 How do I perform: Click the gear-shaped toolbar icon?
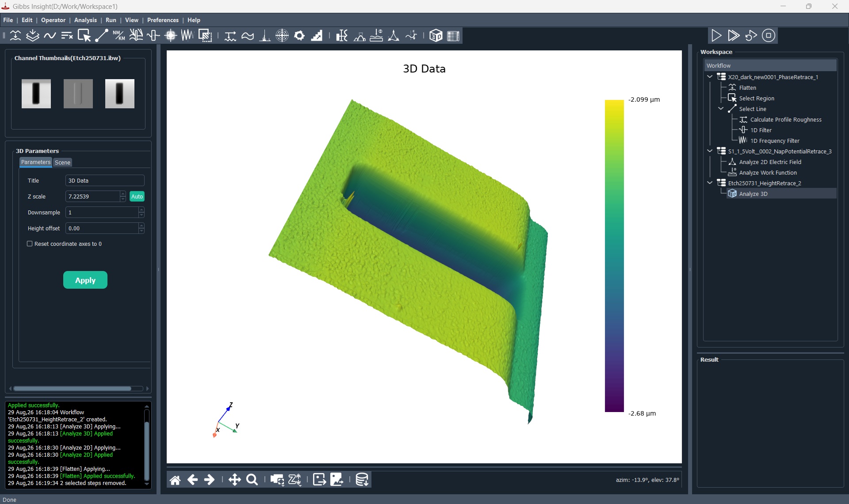coord(299,36)
